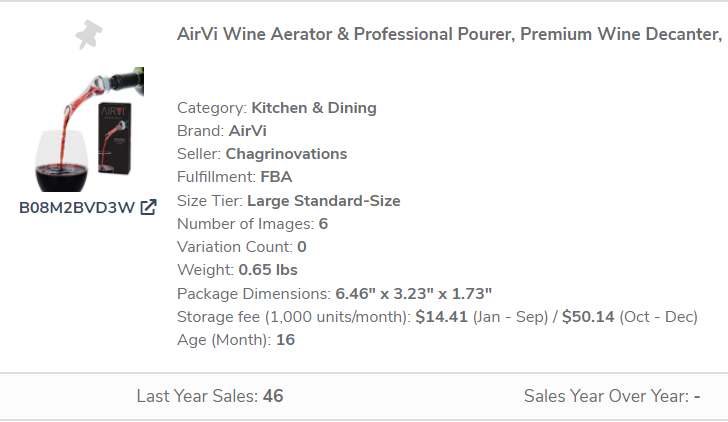Click the AirVi brand name
The width and height of the screenshot is (728, 422).
(x=247, y=131)
